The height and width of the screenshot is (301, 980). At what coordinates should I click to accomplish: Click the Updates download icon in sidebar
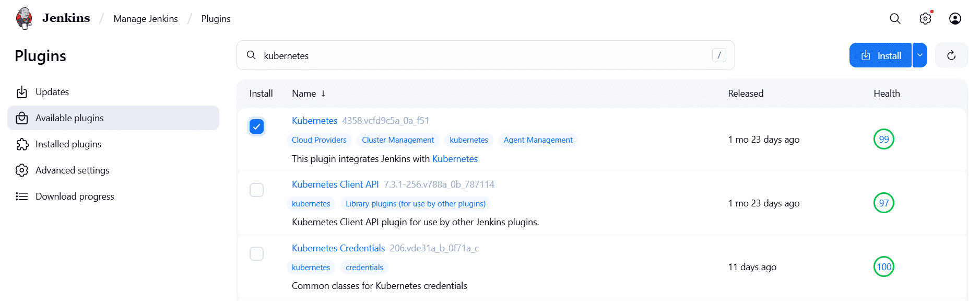tap(22, 92)
